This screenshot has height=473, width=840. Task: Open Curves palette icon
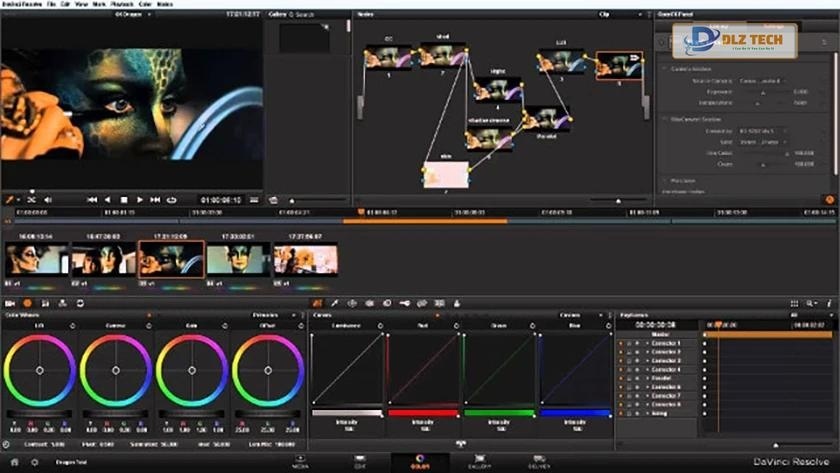point(318,303)
